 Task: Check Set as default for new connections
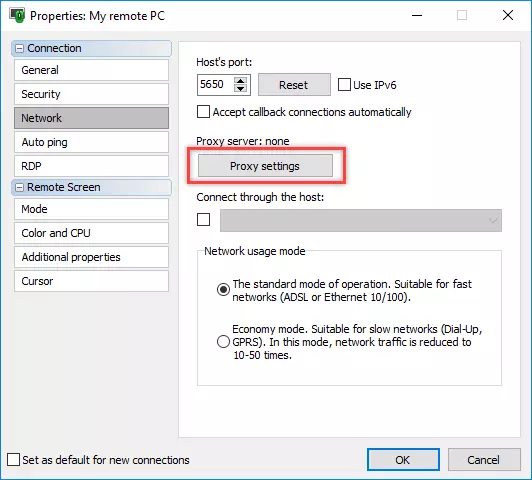[13, 460]
